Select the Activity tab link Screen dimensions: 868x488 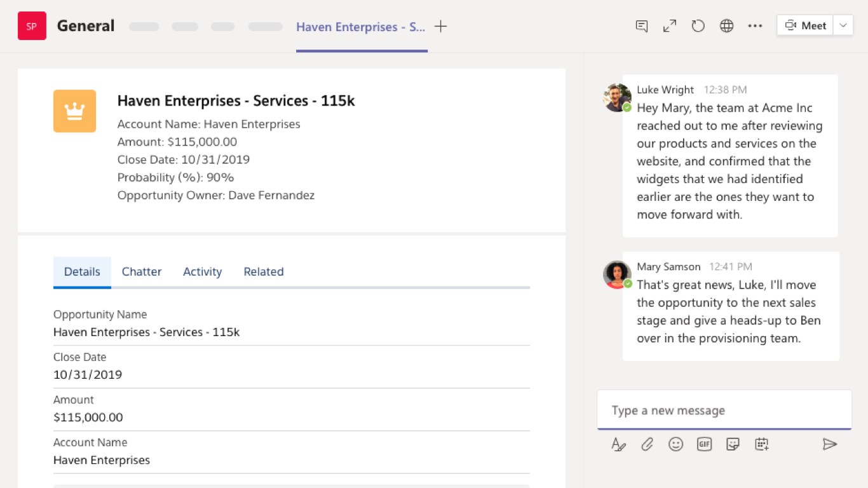click(x=202, y=271)
